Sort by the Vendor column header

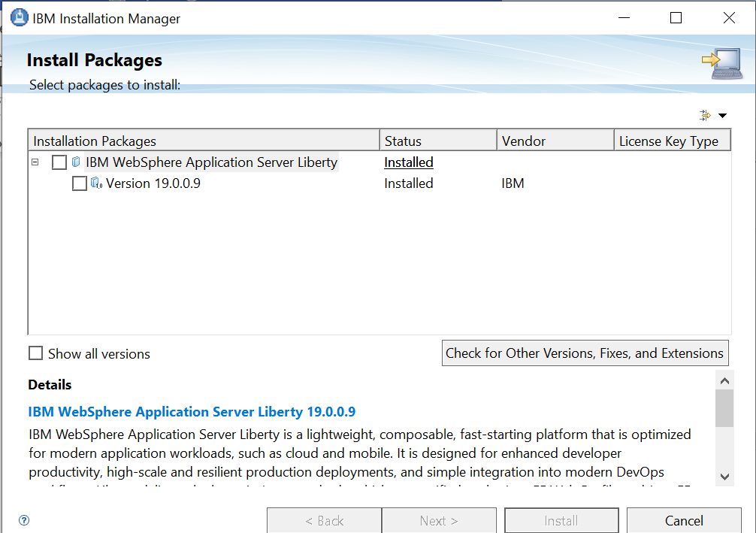[x=555, y=141]
